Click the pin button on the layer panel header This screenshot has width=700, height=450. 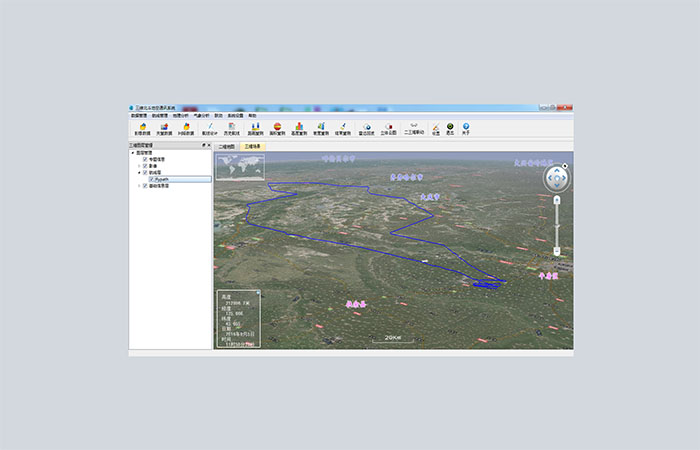(x=203, y=145)
